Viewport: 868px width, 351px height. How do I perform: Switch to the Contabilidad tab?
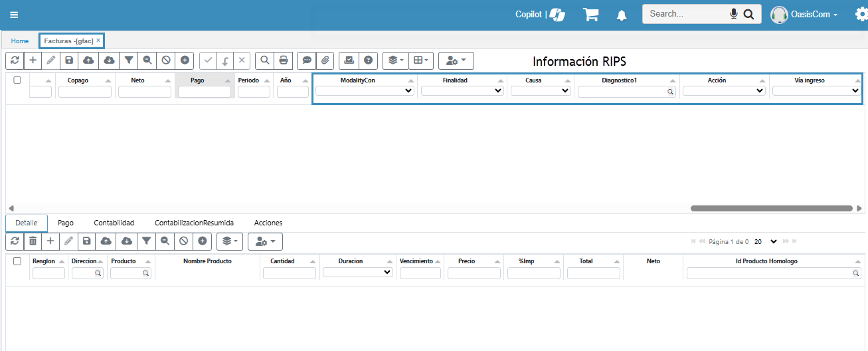coord(114,223)
